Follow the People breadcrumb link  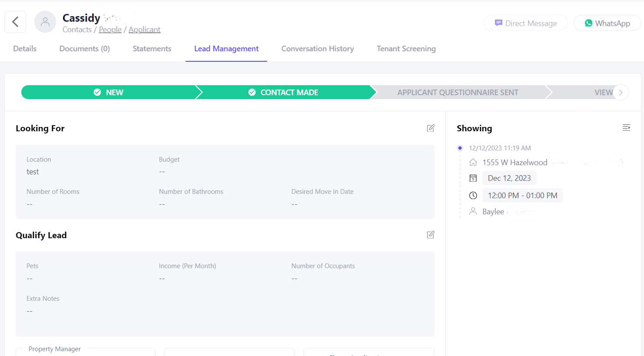110,30
